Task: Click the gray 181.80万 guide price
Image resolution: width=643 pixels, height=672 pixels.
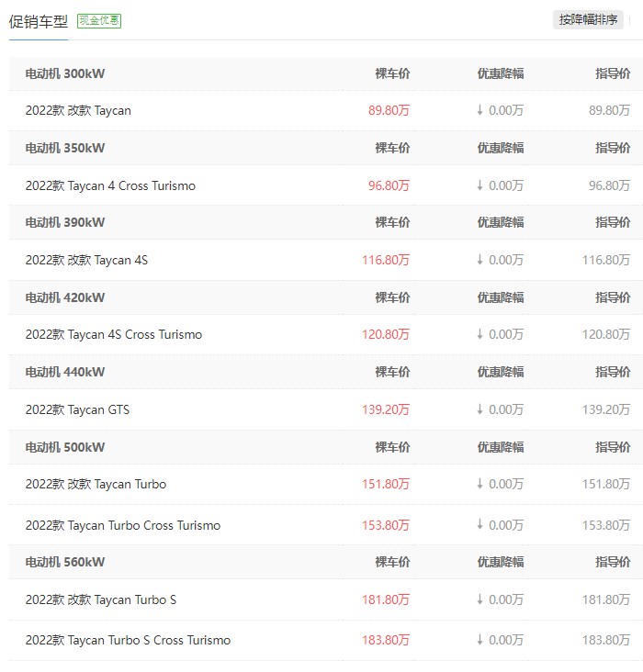Action: (x=606, y=599)
